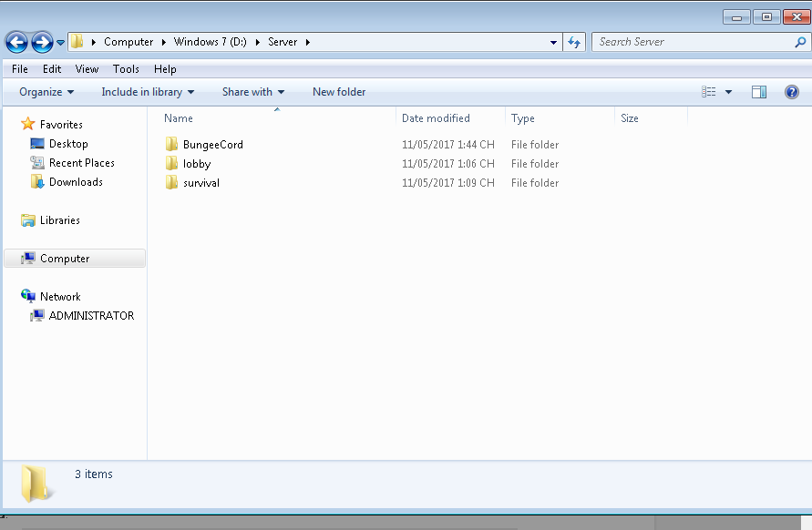This screenshot has width=812, height=530.
Task: Open the View menu
Action: (87, 69)
